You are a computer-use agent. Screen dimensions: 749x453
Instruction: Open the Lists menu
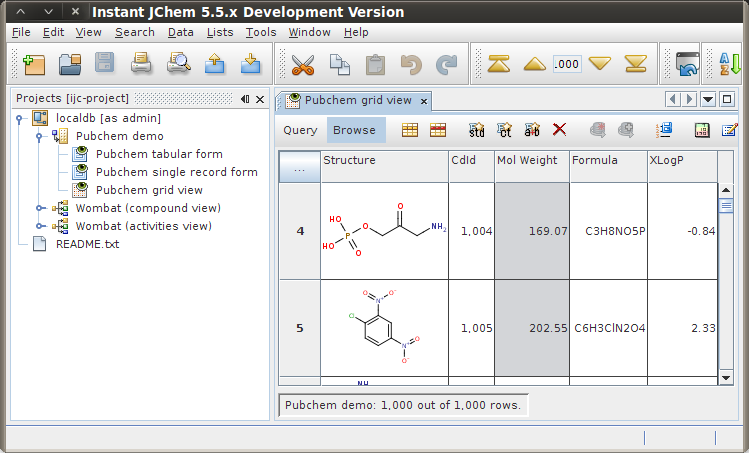point(220,32)
